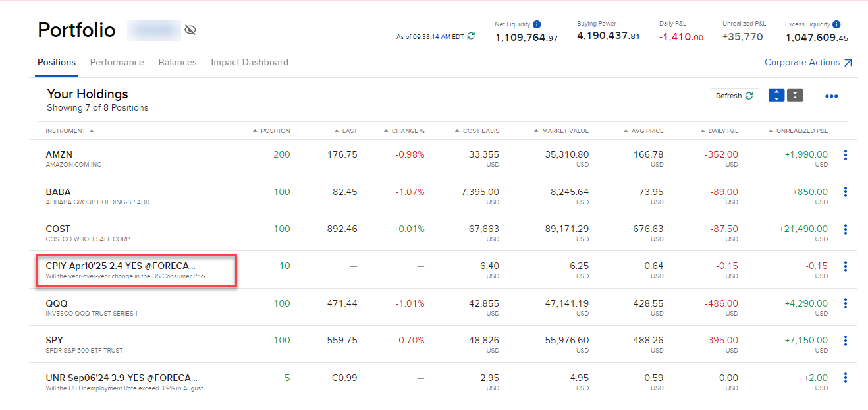Click the Refresh holdings button
Viewport: 868px width, 410px height.
pyautogui.click(x=734, y=96)
